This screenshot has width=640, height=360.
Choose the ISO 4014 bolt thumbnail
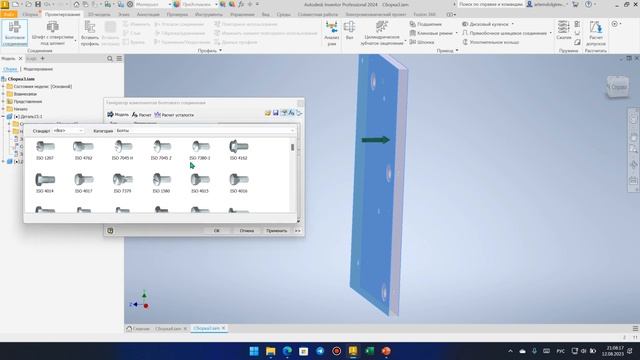pos(44,183)
